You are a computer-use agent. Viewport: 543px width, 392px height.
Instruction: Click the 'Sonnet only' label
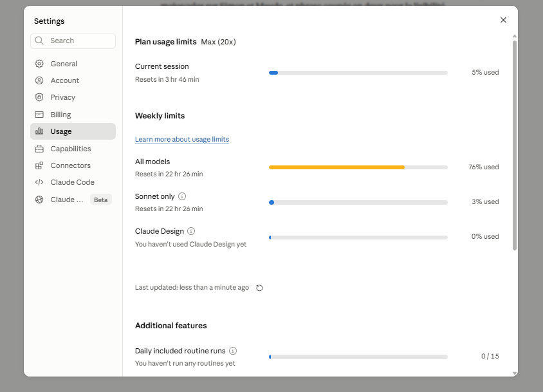pos(154,196)
